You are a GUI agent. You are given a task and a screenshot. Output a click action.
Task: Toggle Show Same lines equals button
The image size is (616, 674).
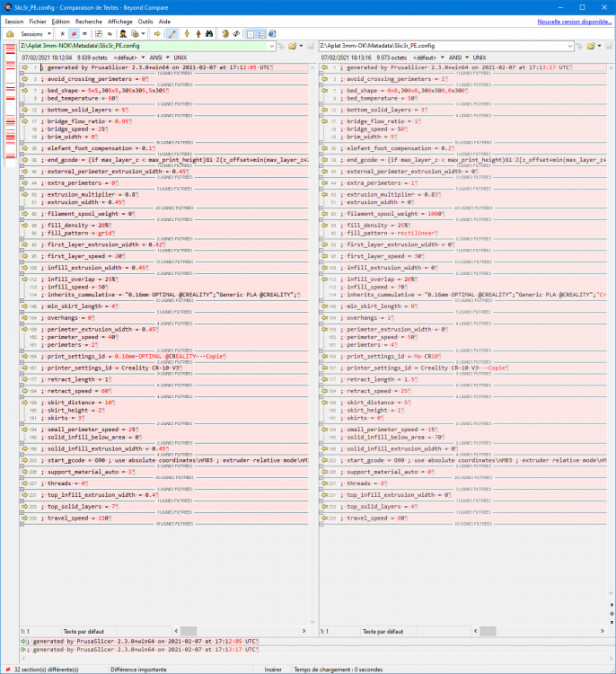tap(84, 33)
